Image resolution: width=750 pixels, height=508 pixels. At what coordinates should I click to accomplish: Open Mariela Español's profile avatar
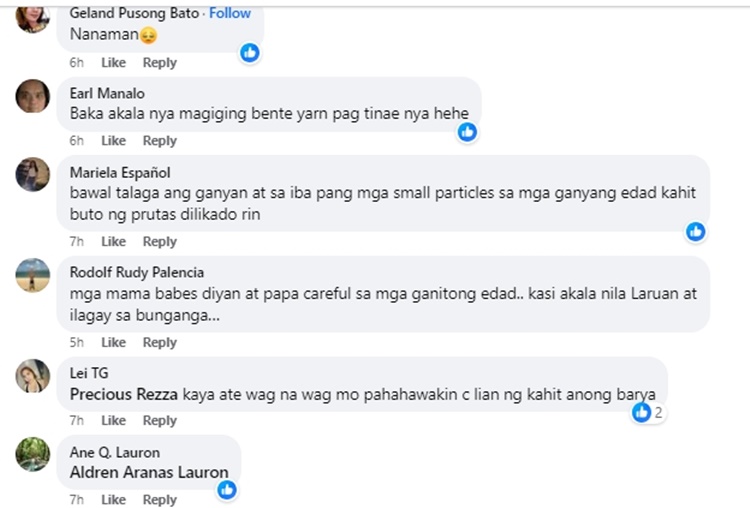33,174
